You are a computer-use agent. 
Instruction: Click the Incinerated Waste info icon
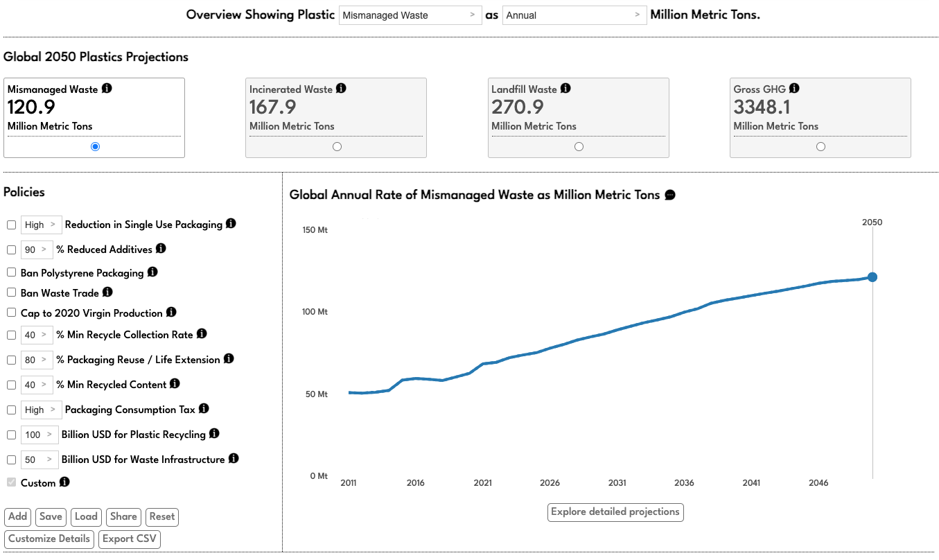[x=340, y=88]
